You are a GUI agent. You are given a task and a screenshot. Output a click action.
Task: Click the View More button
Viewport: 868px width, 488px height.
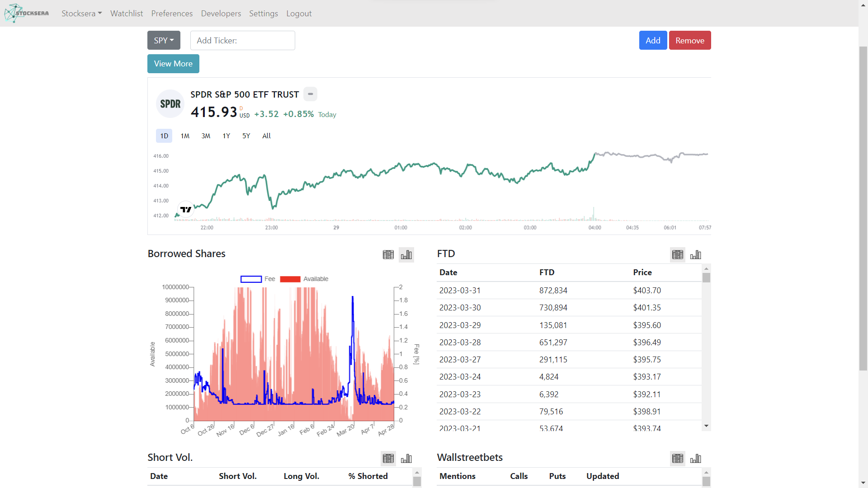pyautogui.click(x=173, y=64)
